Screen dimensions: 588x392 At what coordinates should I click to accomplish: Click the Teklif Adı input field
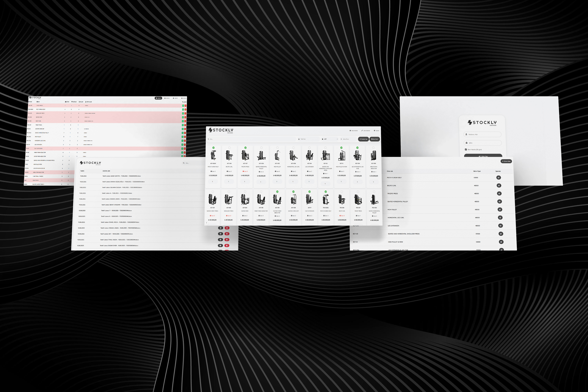pyautogui.click(x=308, y=139)
